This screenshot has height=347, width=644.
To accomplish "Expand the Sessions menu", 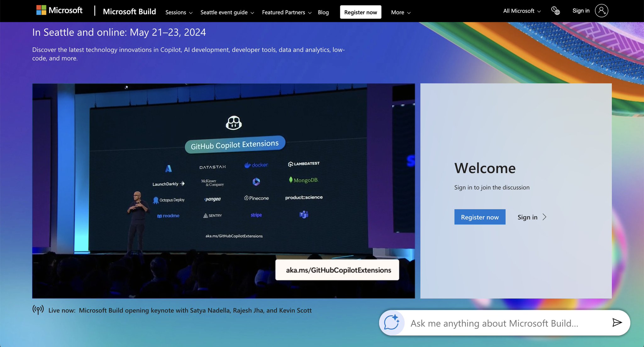I will (179, 12).
